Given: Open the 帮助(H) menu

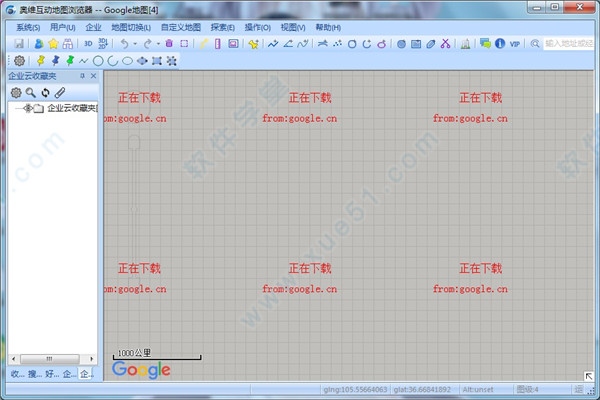Looking at the screenshot, I should (x=328, y=28).
